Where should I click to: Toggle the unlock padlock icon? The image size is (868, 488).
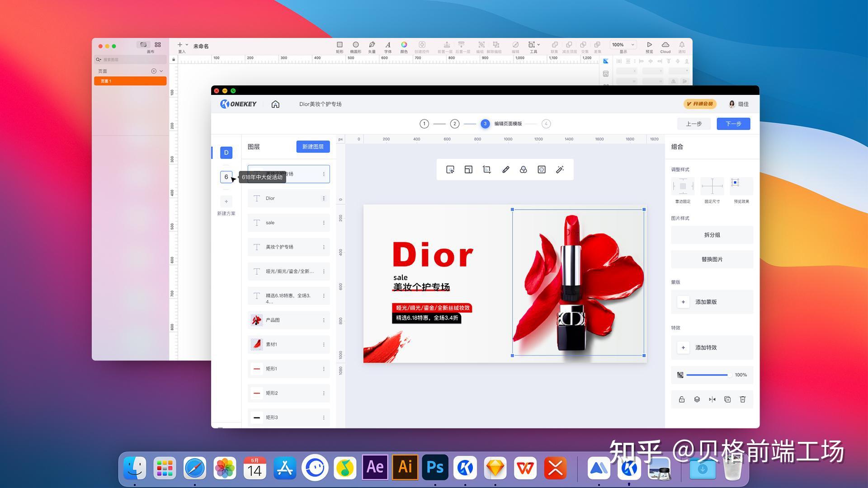tap(682, 399)
